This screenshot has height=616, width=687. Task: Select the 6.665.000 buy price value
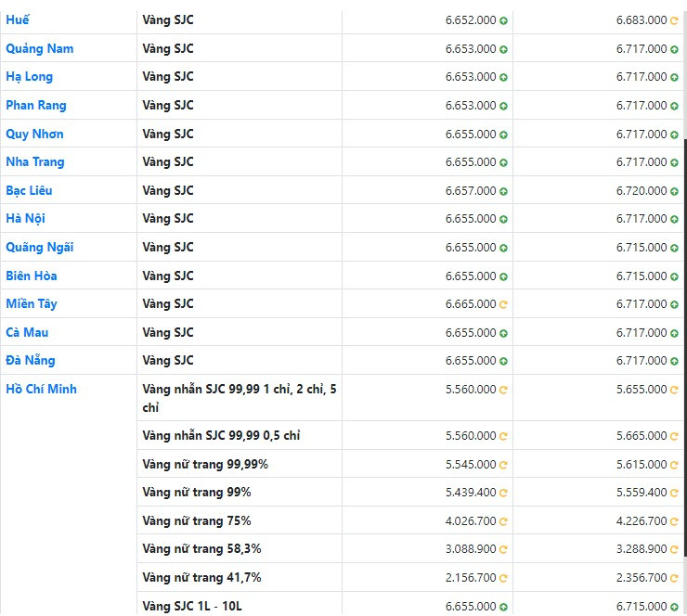pyautogui.click(x=471, y=304)
